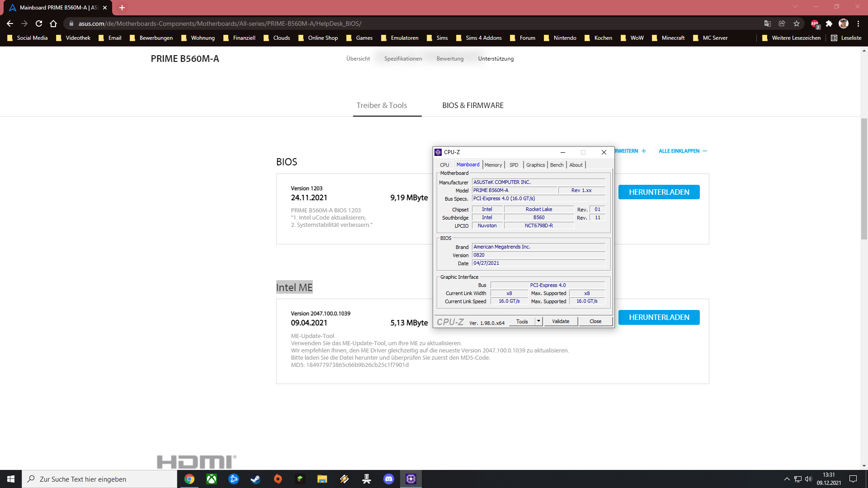
Task: Download BIOS version 1203 via HERUNTERLADEN
Action: point(659,192)
